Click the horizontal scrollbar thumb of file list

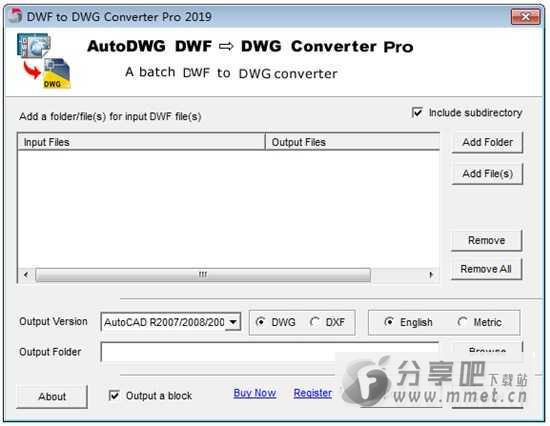(203, 275)
